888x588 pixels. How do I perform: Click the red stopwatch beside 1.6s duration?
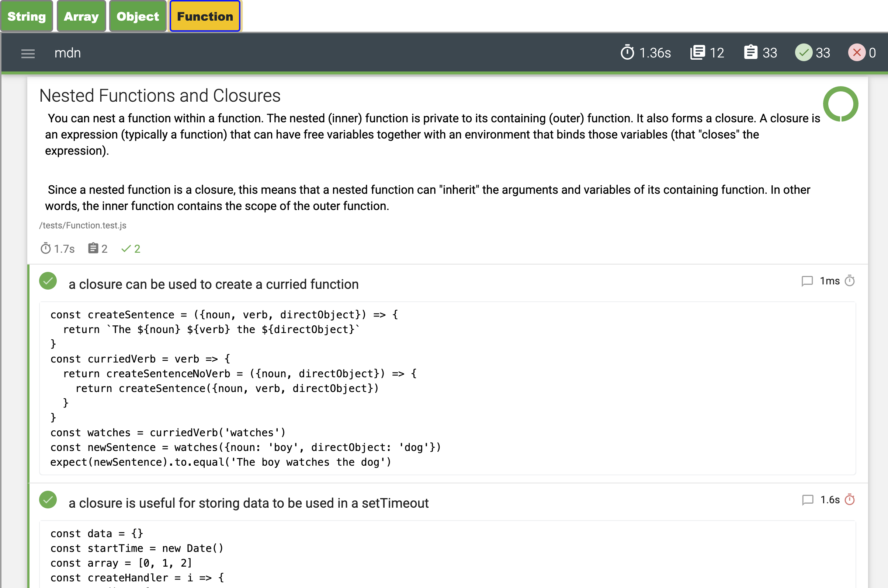(850, 499)
